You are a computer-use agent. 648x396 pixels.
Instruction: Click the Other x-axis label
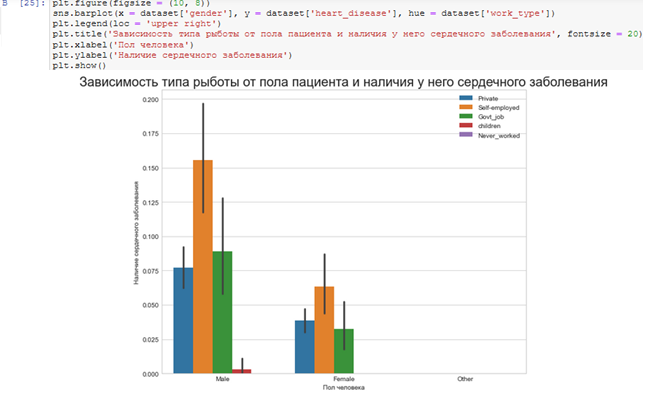coord(465,379)
